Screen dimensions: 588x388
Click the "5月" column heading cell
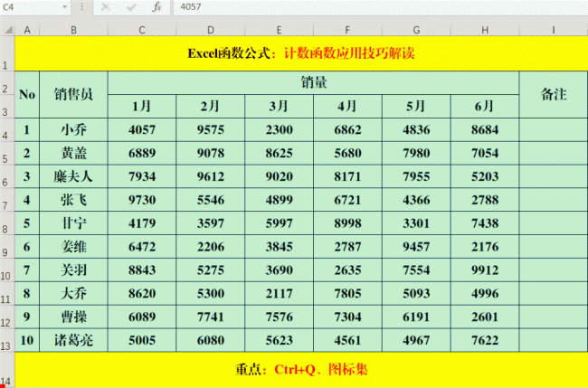click(416, 107)
